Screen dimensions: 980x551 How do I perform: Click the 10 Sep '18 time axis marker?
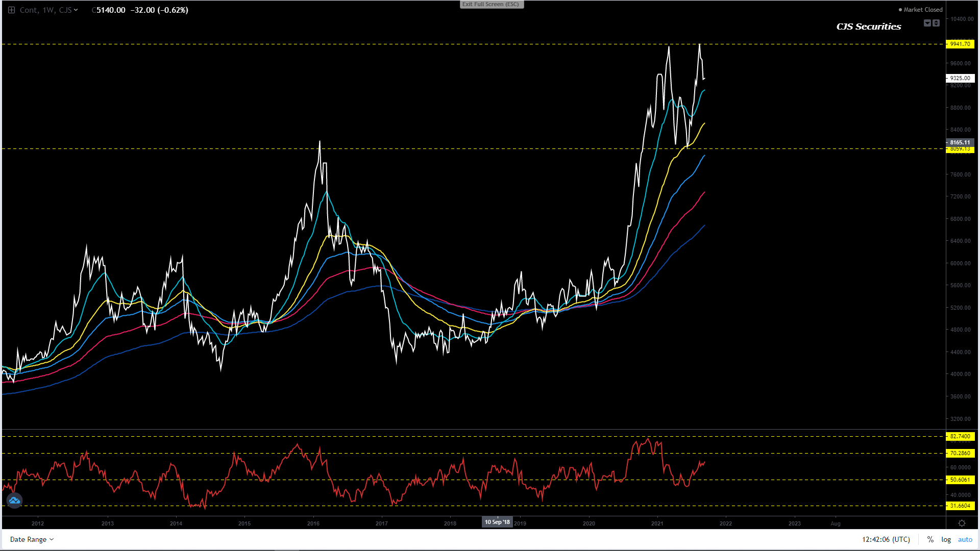coord(497,522)
